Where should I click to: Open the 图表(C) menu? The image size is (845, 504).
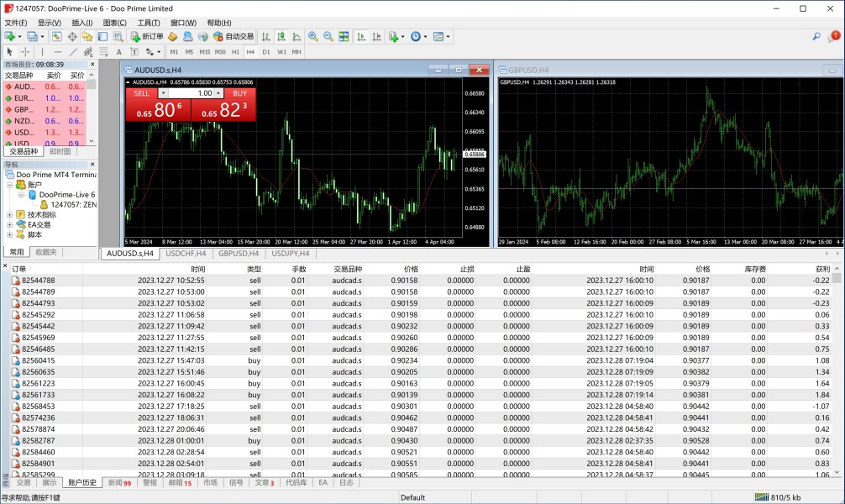point(115,23)
